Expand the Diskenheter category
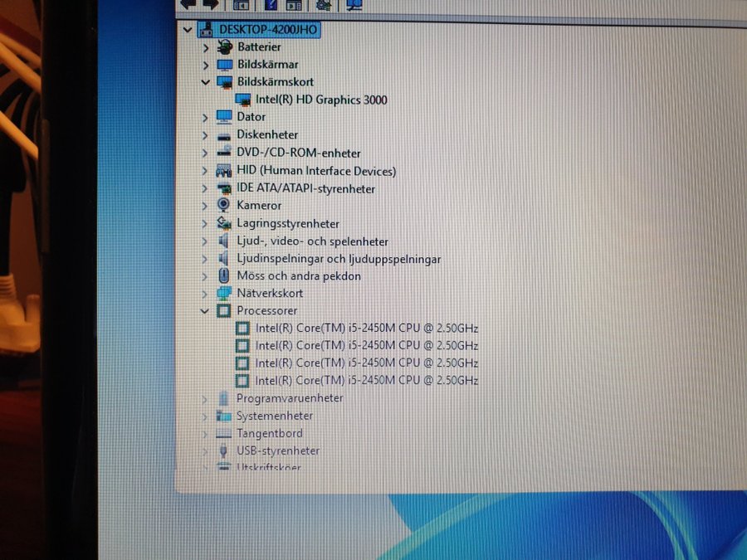The image size is (747, 560). (205, 134)
